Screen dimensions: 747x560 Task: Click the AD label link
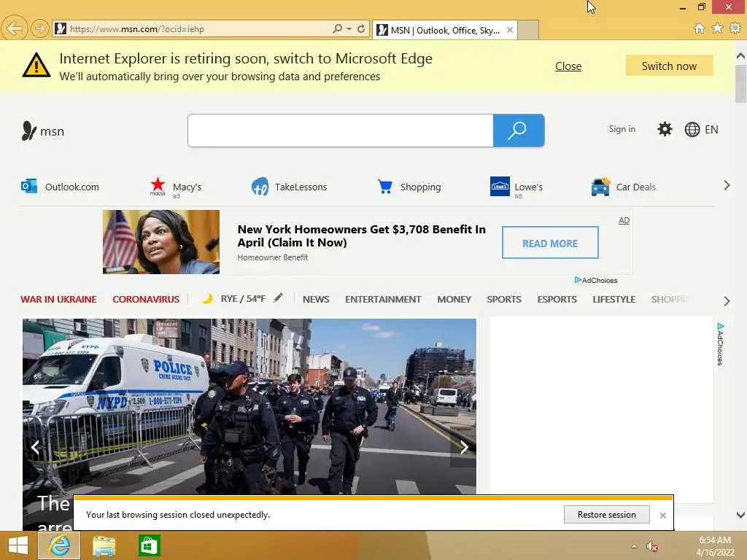point(624,220)
